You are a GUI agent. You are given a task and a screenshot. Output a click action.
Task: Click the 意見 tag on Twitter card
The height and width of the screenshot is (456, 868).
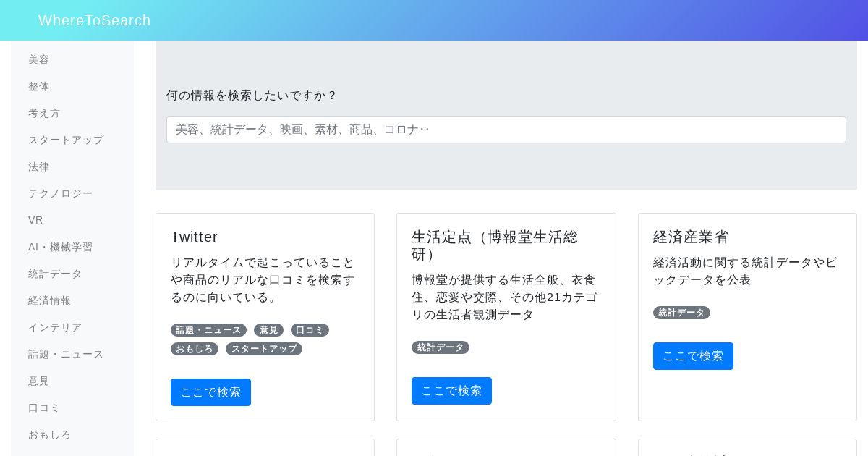point(268,330)
